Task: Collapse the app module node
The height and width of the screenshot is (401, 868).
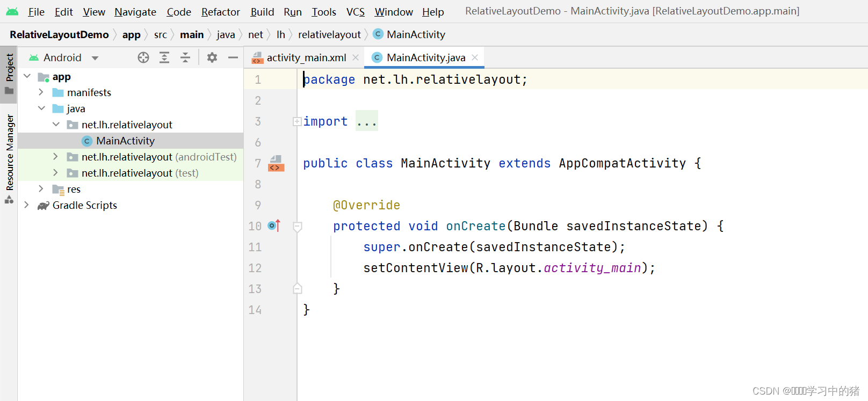Action: pyautogui.click(x=27, y=77)
